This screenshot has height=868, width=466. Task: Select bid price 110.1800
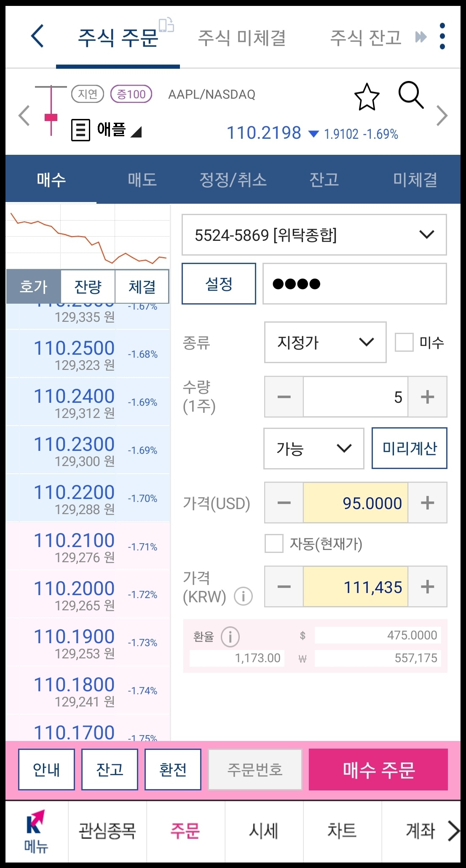[88, 690]
